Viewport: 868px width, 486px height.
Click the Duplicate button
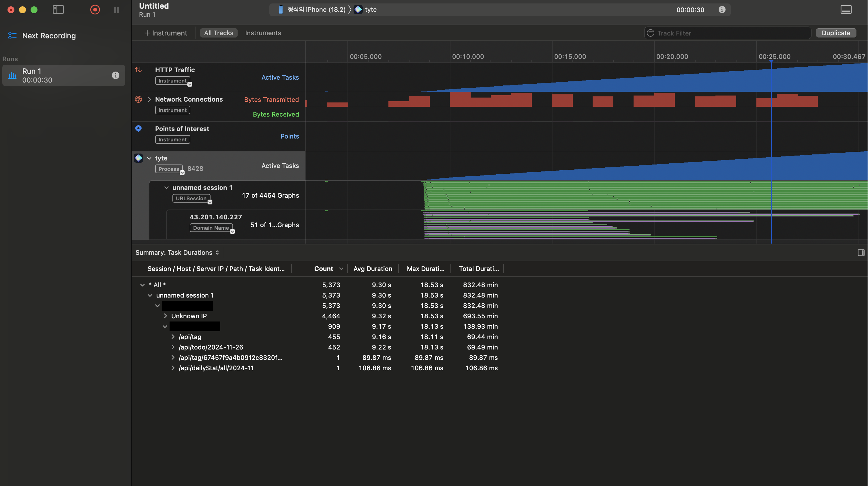coord(836,33)
